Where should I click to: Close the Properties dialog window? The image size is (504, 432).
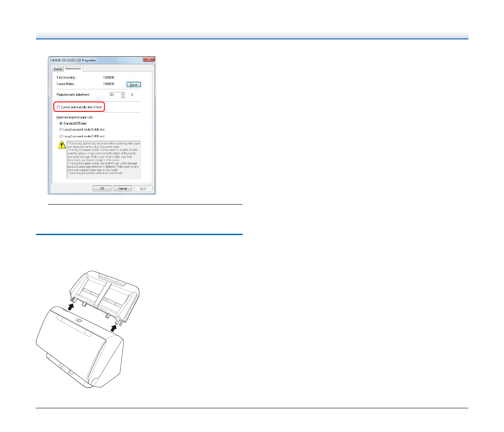point(148,60)
